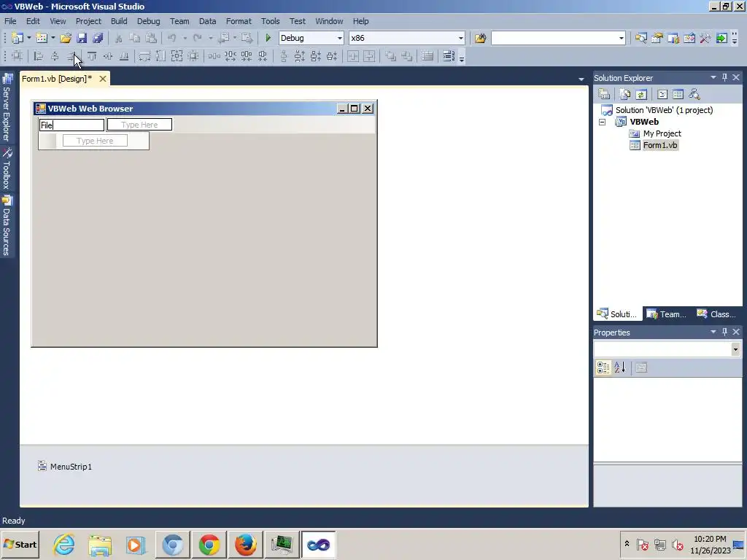Open the Solution Explorer window position menu
Viewport: 747px width, 560px height.
(x=713, y=77)
